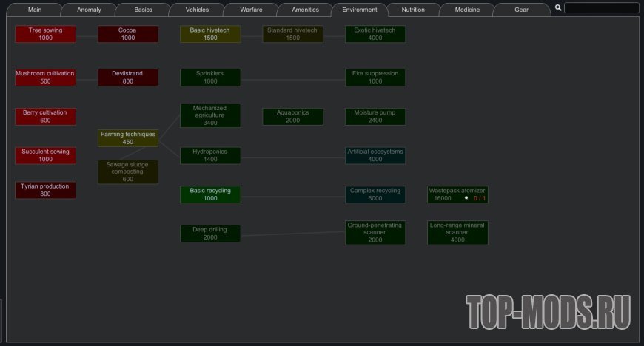The width and height of the screenshot is (644, 346).
Task: Click the Farming techniques research node
Action: click(128, 138)
